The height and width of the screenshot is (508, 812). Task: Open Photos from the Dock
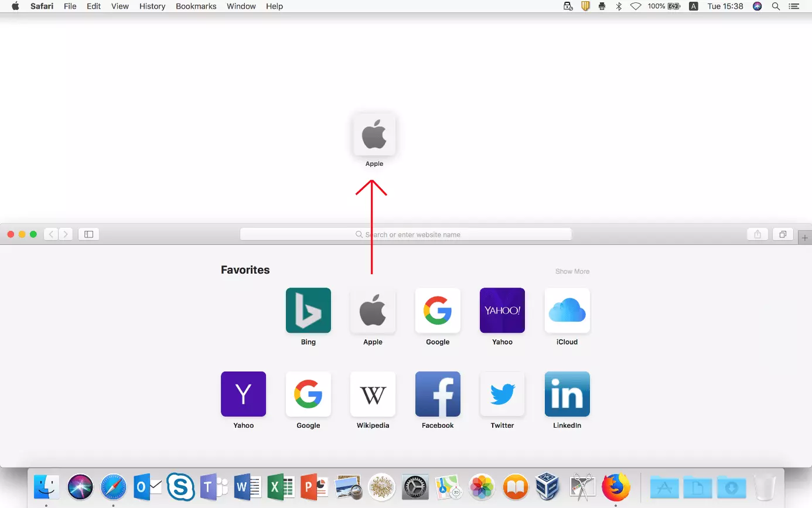click(482, 487)
